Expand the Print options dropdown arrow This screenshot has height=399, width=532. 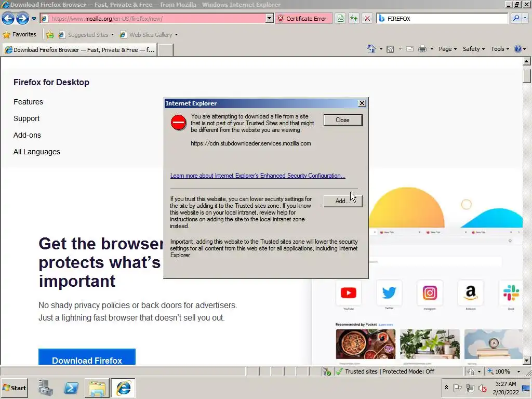432,49
